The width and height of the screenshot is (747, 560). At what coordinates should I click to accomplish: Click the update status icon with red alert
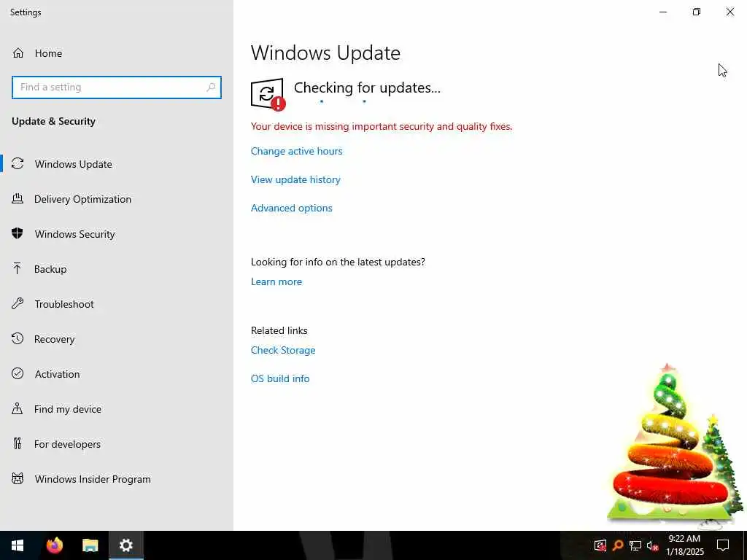(268, 94)
